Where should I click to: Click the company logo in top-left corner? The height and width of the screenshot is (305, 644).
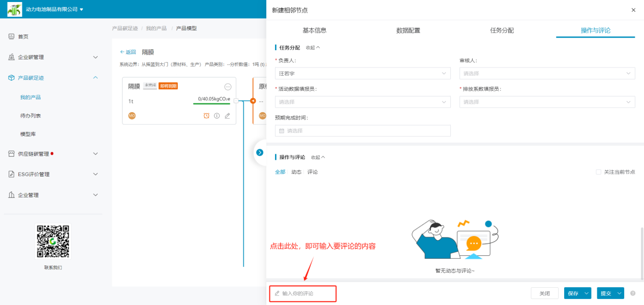[x=14, y=9]
